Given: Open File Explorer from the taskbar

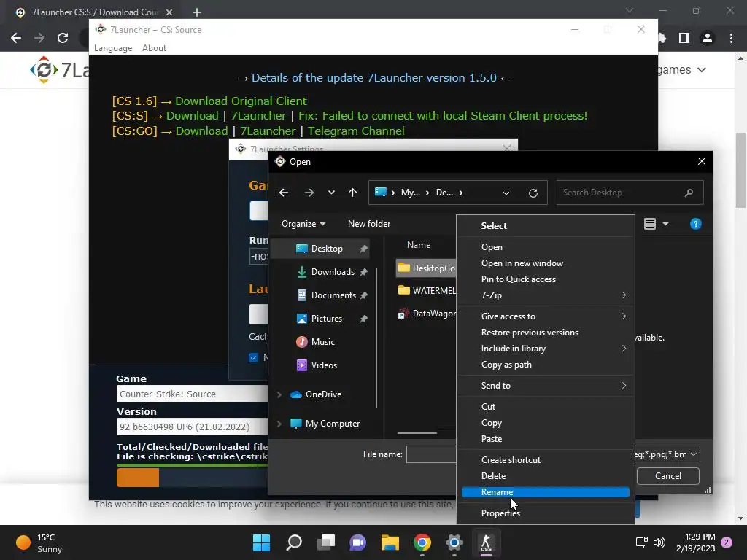Looking at the screenshot, I should (390, 542).
